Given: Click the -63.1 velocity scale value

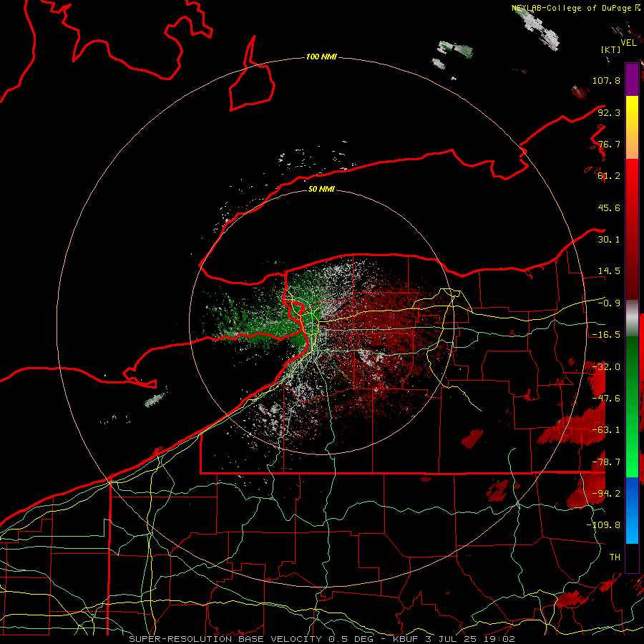Looking at the screenshot, I should [x=606, y=430].
